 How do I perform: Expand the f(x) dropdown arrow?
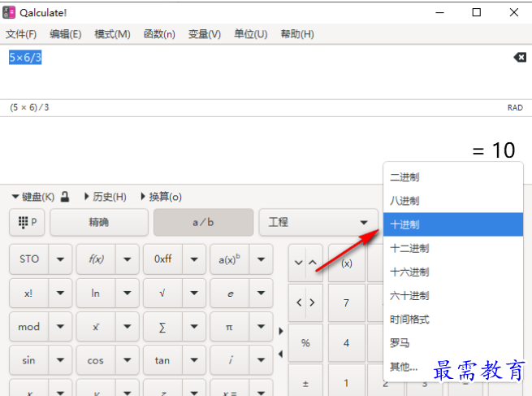click(x=128, y=259)
